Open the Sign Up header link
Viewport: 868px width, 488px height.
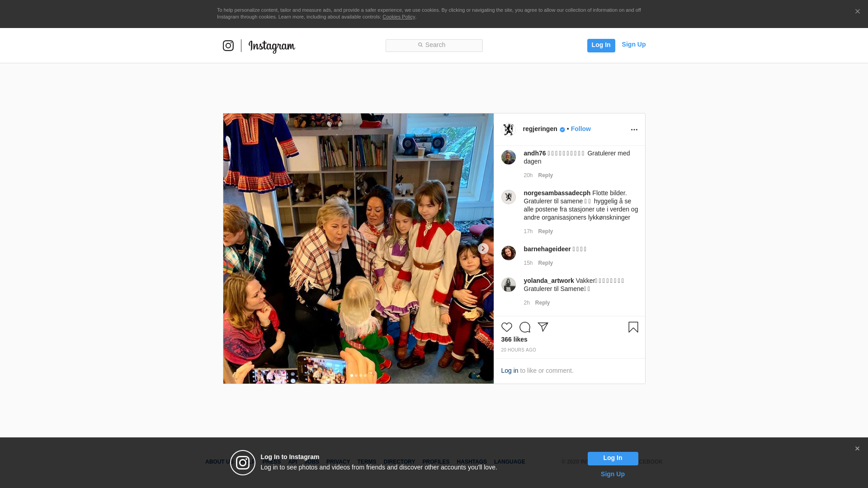633,44
